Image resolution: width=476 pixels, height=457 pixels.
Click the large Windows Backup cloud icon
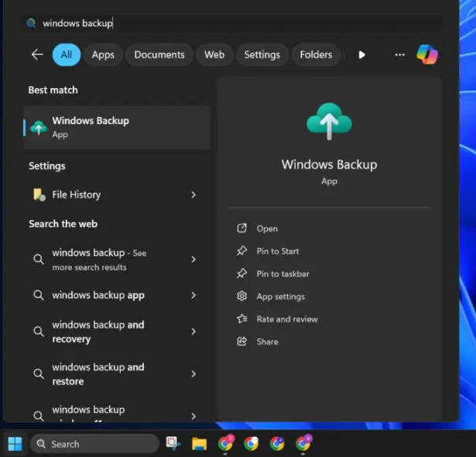tap(330, 122)
